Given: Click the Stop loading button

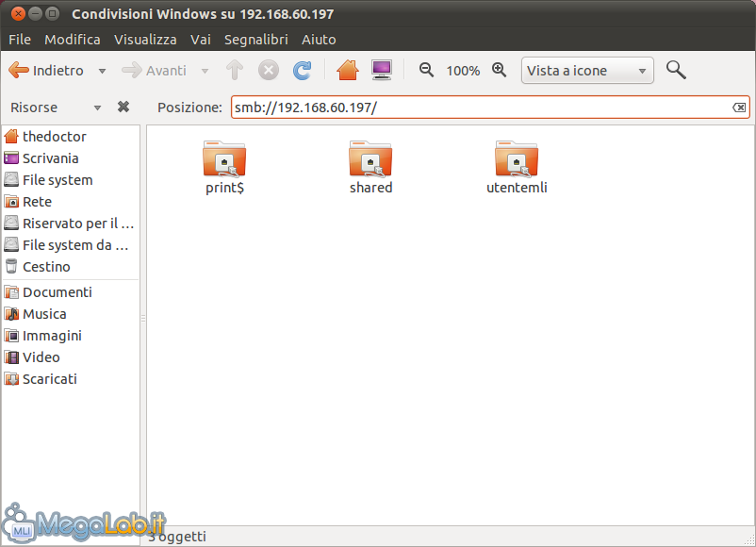Looking at the screenshot, I should [269, 71].
